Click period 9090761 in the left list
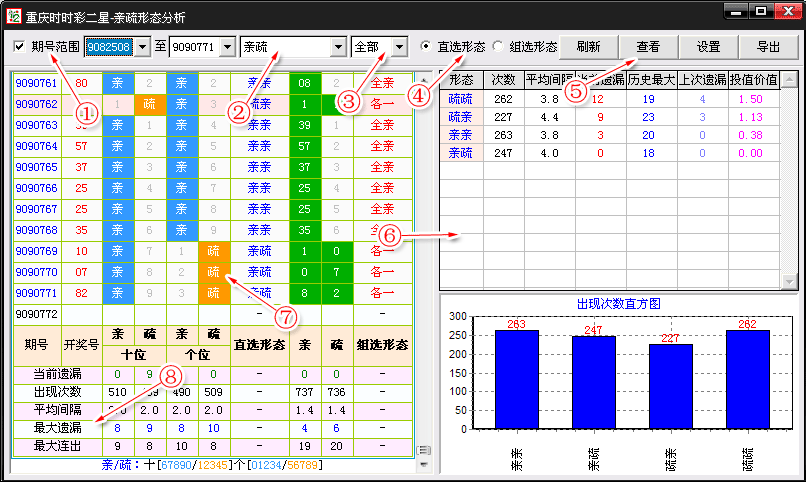Image resolution: width=806 pixels, height=482 pixels. (36, 83)
